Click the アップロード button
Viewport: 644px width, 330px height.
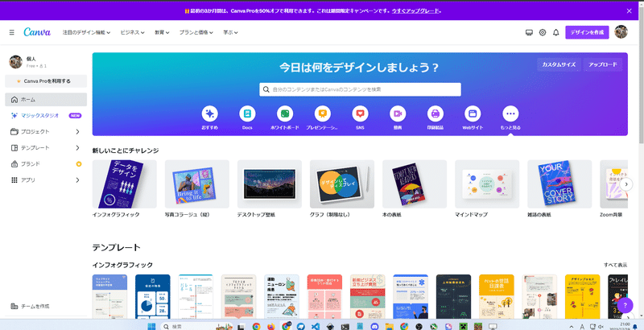(x=602, y=65)
